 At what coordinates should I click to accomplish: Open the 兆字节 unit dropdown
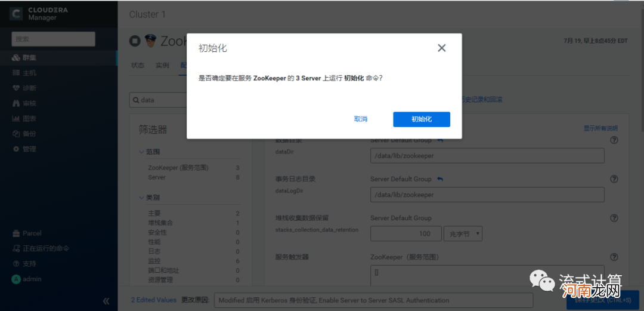tap(463, 233)
